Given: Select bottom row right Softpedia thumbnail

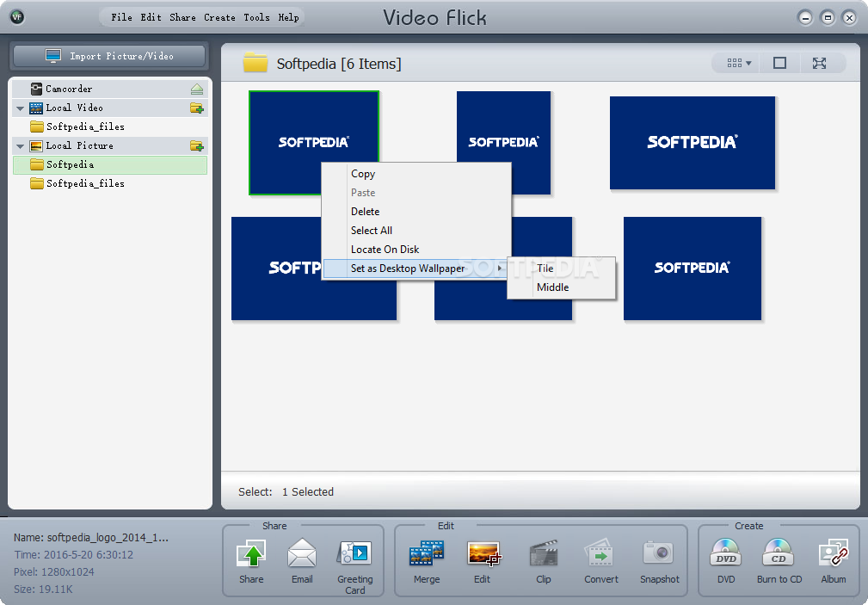Looking at the screenshot, I should [692, 269].
